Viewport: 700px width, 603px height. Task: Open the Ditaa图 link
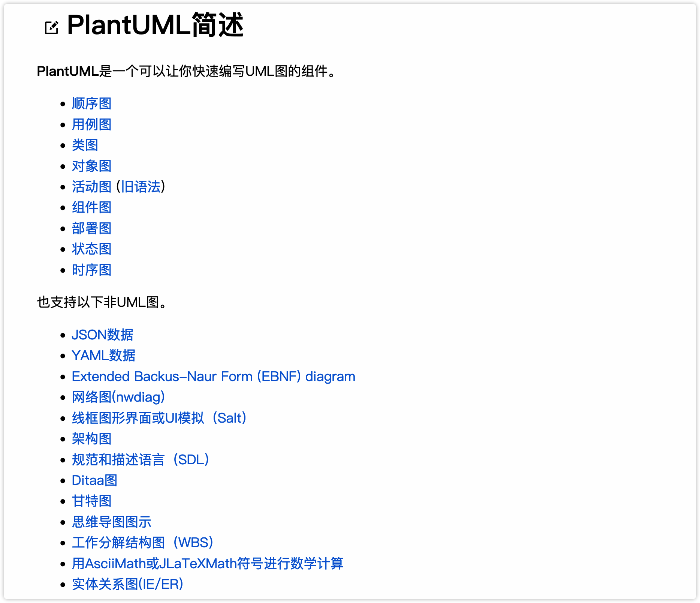(x=94, y=480)
